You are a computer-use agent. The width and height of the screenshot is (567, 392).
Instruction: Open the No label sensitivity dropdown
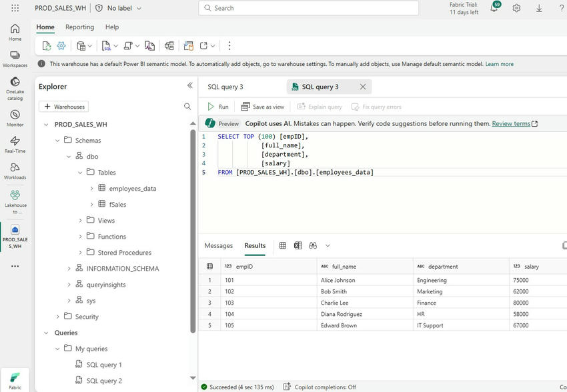pos(118,8)
